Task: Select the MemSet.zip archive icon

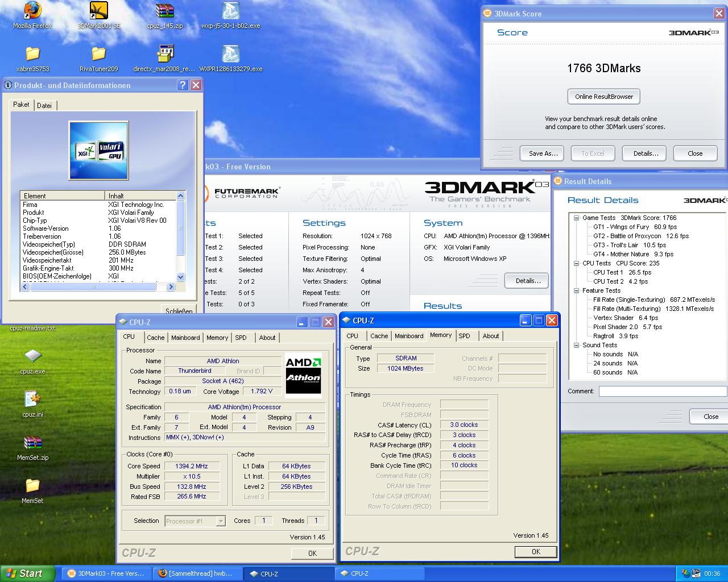Action: [x=32, y=443]
